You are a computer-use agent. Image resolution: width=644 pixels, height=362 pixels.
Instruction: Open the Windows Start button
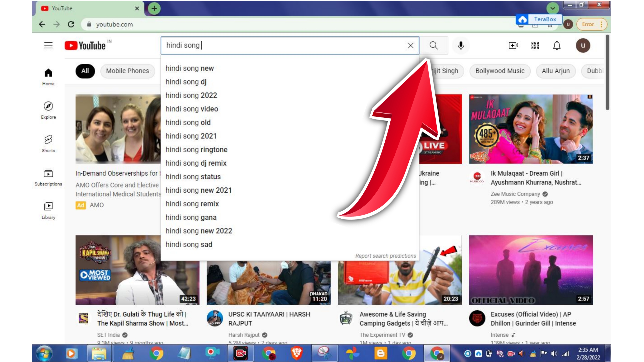coord(44,353)
